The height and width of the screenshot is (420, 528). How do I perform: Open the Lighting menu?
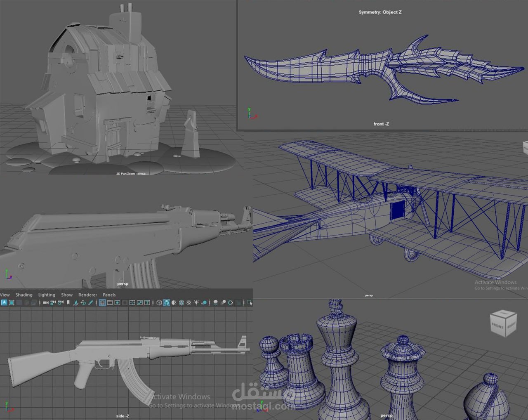47,295
